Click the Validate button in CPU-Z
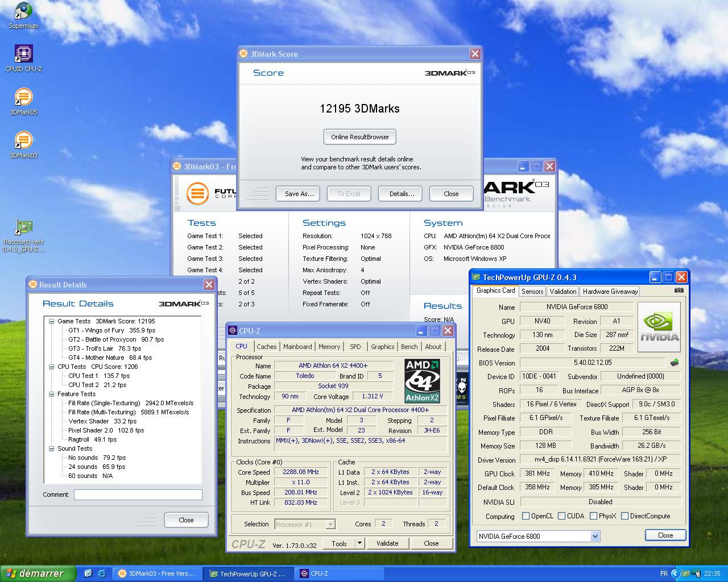The image size is (728, 582). click(387, 543)
